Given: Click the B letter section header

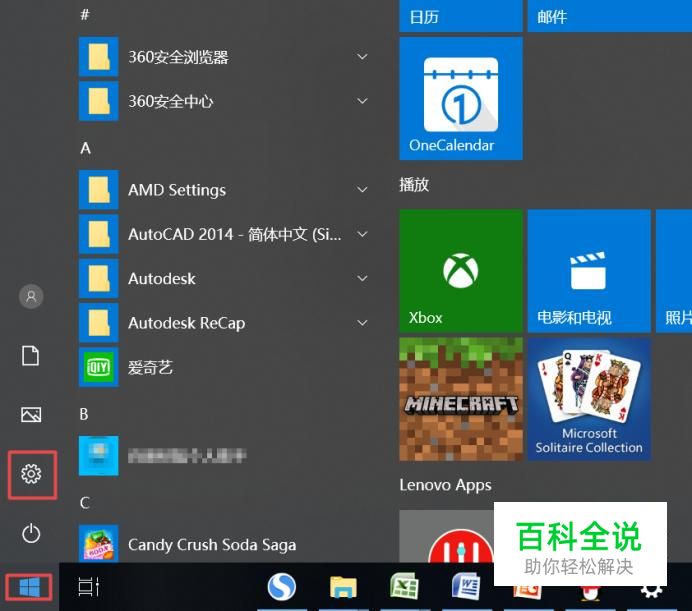Looking at the screenshot, I should (84, 414).
